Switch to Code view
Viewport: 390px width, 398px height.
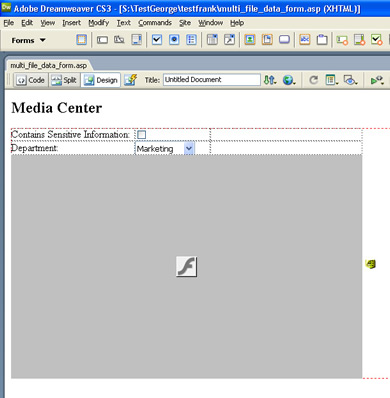pos(31,80)
